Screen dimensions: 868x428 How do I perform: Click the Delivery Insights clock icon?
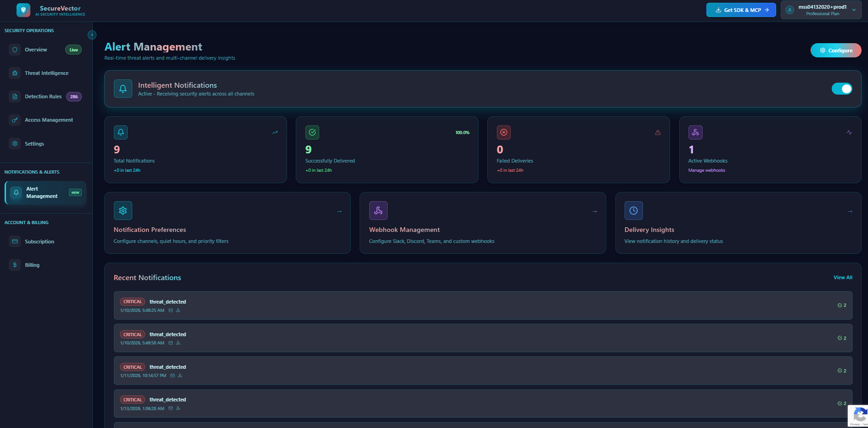634,210
